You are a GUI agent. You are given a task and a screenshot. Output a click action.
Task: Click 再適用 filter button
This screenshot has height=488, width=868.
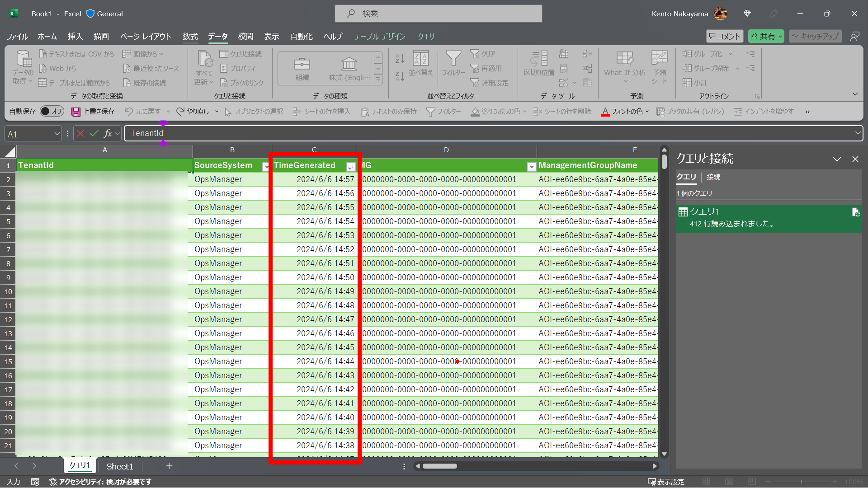pos(486,68)
